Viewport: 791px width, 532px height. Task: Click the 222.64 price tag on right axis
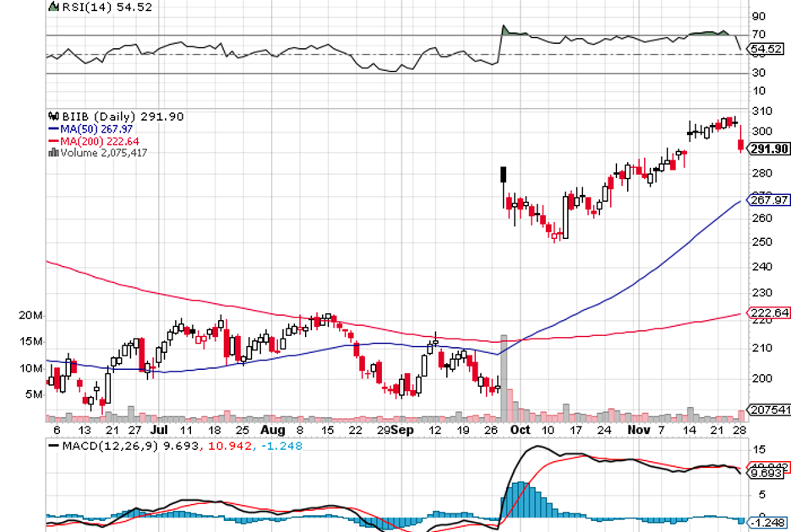tap(768, 312)
